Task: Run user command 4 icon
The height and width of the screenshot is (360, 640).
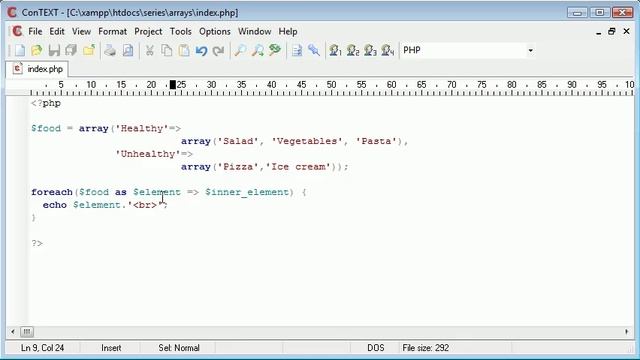Action: point(387,51)
